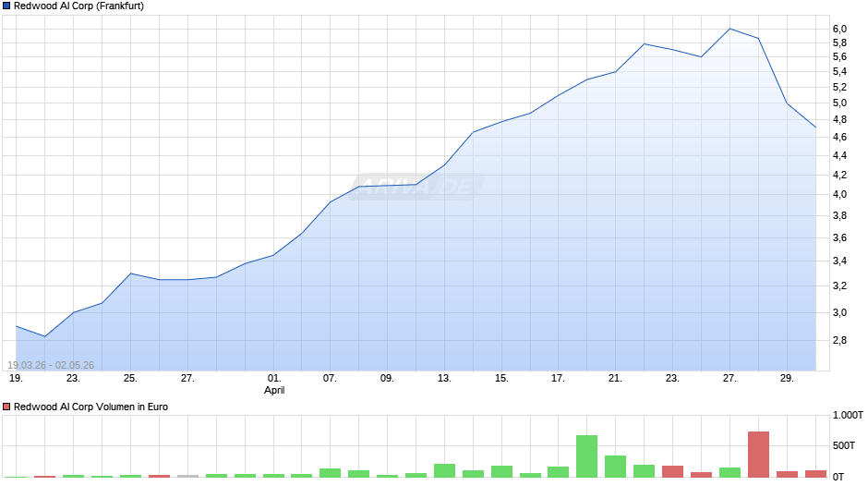
Task: Click the tallest red volume bar
Action: pyautogui.click(x=758, y=455)
